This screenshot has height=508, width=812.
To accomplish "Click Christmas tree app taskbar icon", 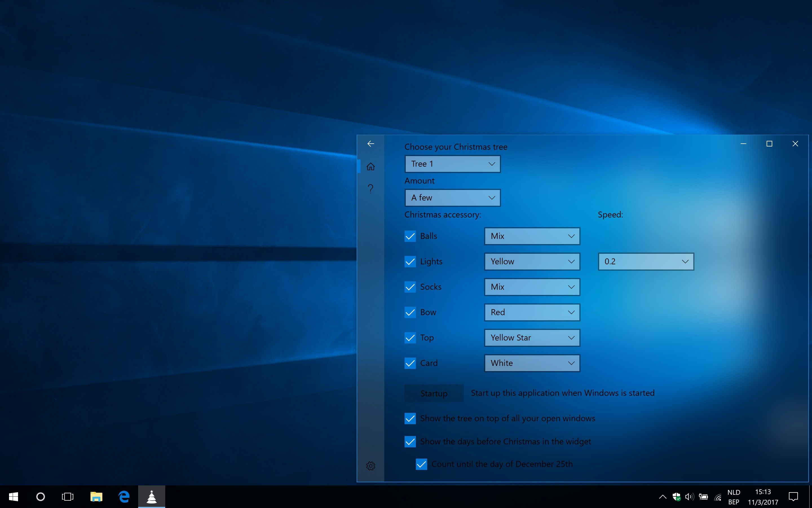I will (x=152, y=497).
